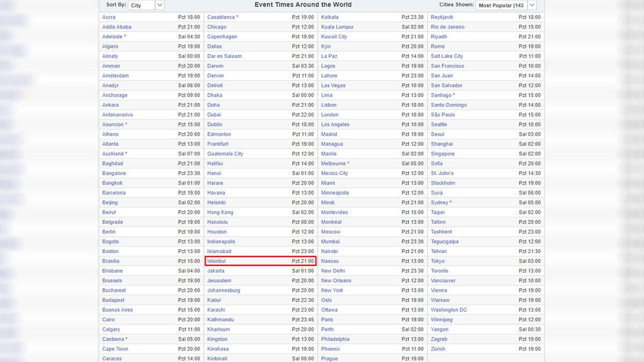Click the Most Popular (143) combo box
This screenshot has height=362, width=644.
click(504, 5)
